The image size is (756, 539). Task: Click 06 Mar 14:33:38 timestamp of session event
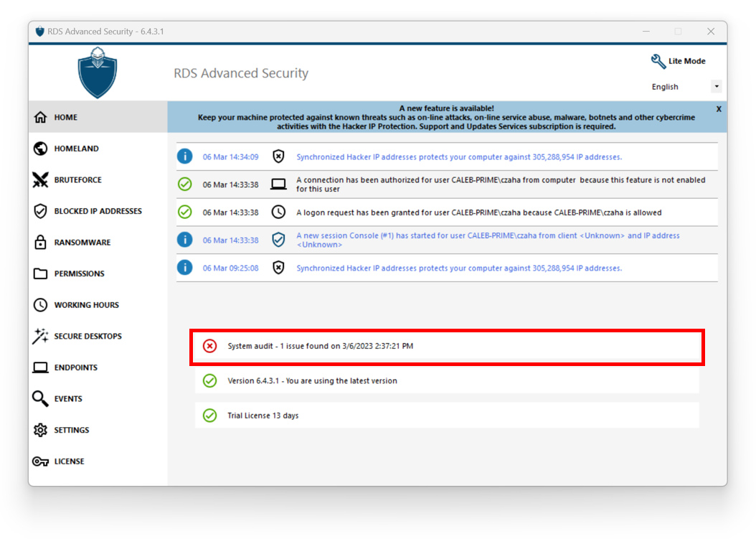230,240
